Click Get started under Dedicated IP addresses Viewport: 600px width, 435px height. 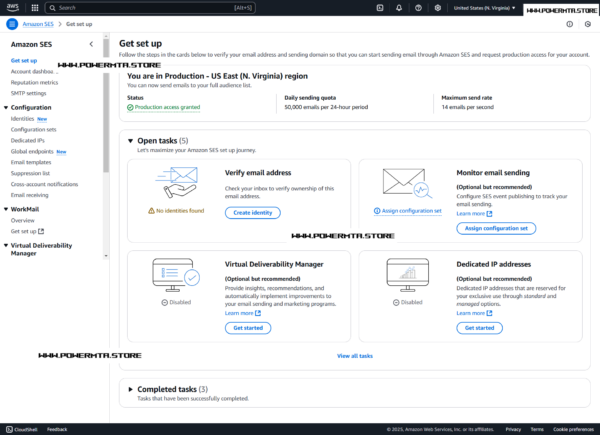pos(479,328)
